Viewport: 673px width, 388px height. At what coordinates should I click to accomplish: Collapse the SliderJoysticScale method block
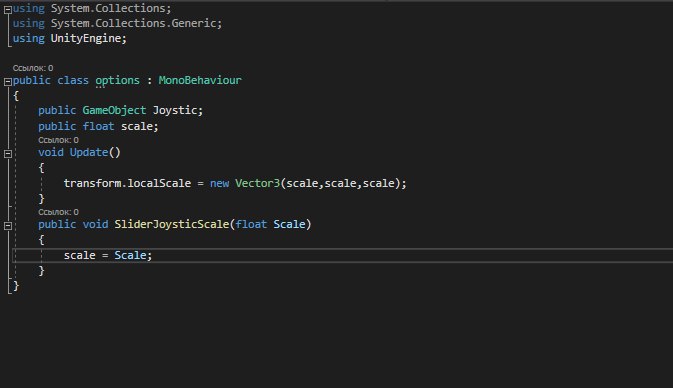coord(8,225)
